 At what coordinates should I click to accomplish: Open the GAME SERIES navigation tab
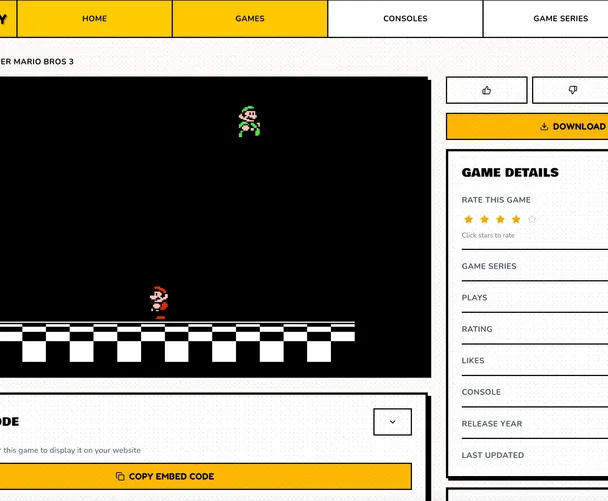tap(560, 19)
